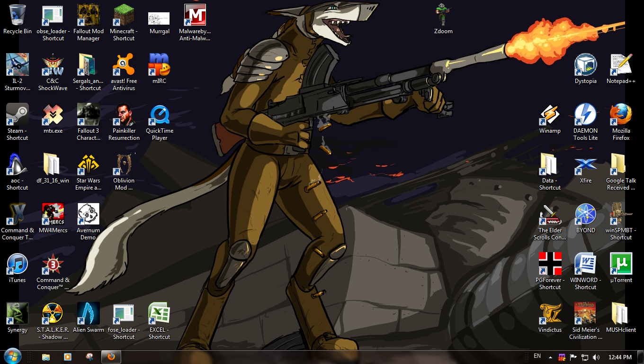Show hidden icons in system tray

pos(550,357)
